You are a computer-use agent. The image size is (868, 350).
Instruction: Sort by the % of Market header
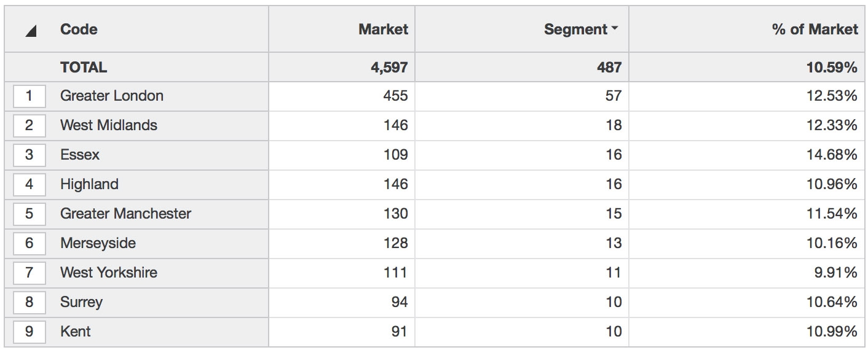click(815, 29)
